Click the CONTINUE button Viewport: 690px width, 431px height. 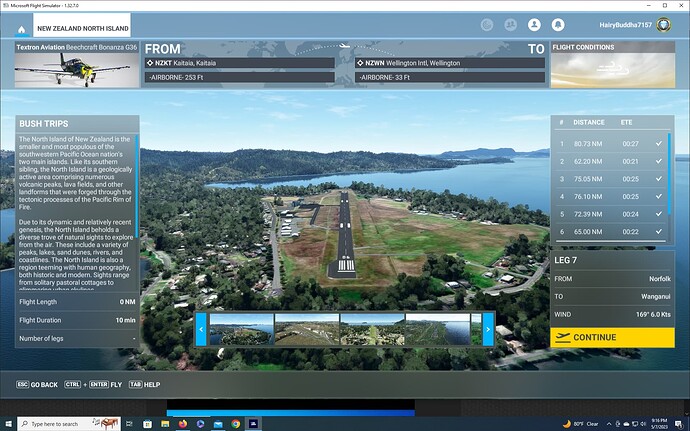(x=612, y=338)
